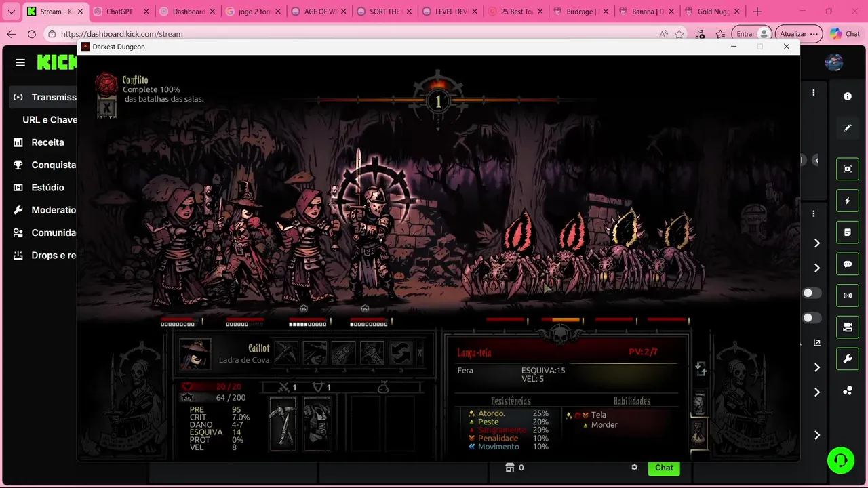The image size is (868, 488).
Task: Click the Atordo. resistance row
Action: pyautogui.click(x=509, y=413)
